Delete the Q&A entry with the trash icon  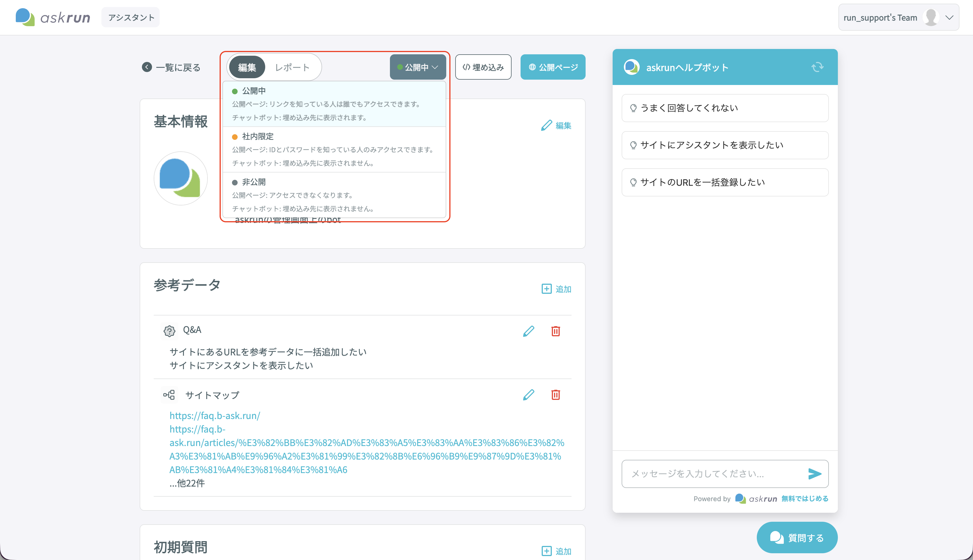point(555,331)
